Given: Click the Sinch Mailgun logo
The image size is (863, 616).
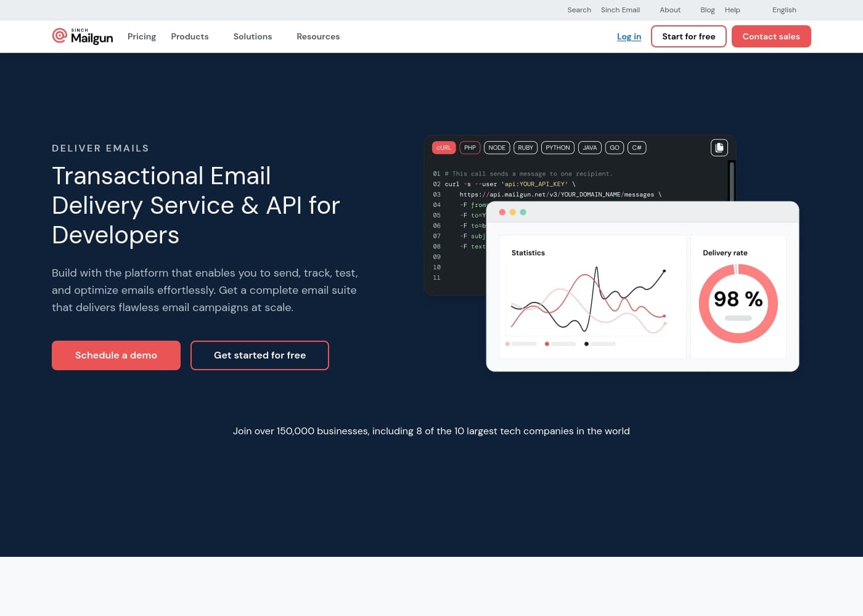Looking at the screenshot, I should [83, 36].
